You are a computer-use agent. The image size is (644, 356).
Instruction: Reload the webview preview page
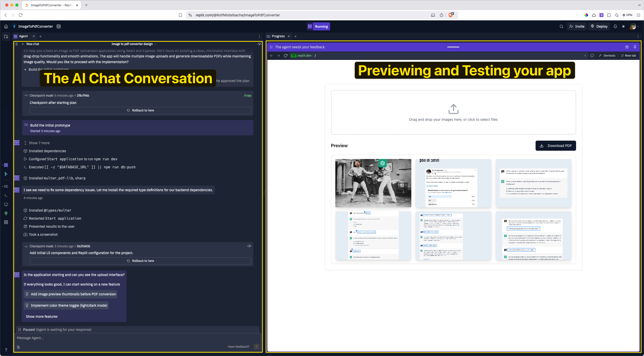[x=286, y=56]
